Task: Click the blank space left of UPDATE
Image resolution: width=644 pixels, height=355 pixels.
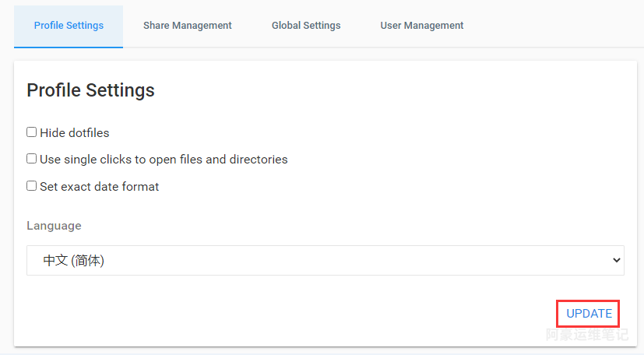Action: coord(311,314)
